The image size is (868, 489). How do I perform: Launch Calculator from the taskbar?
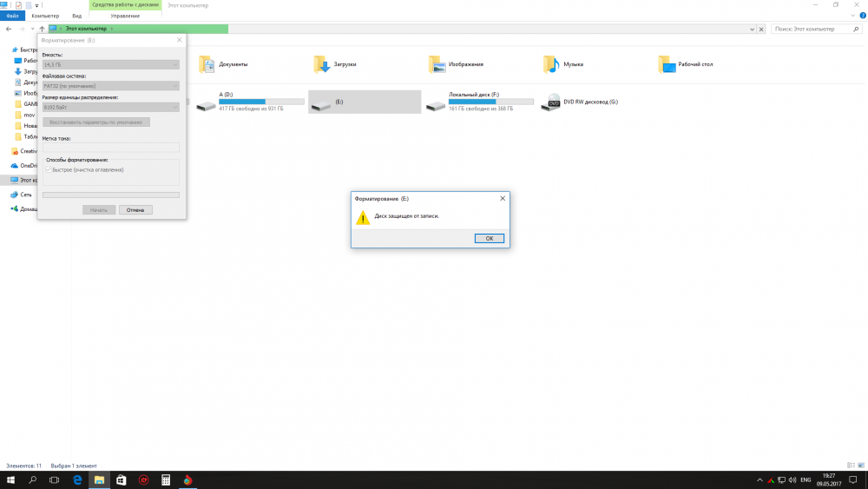pyautogui.click(x=165, y=479)
